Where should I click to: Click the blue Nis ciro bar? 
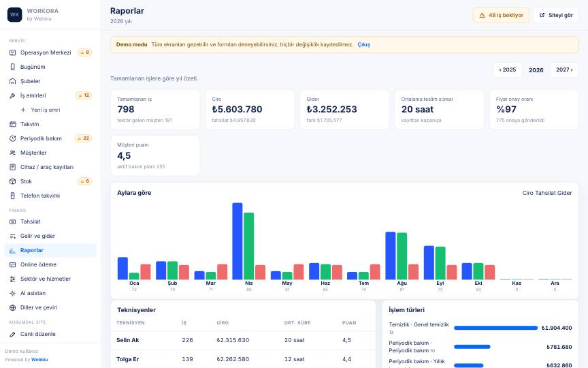pyautogui.click(x=238, y=241)
